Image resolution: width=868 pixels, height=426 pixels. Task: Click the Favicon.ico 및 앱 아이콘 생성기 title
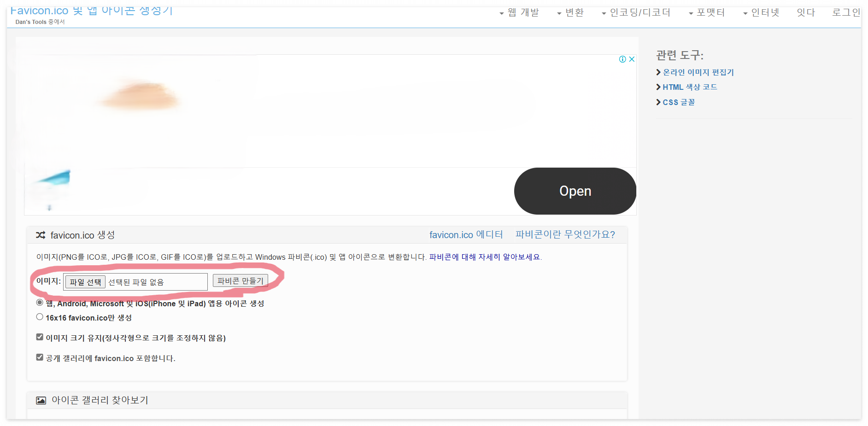[91, 11]
